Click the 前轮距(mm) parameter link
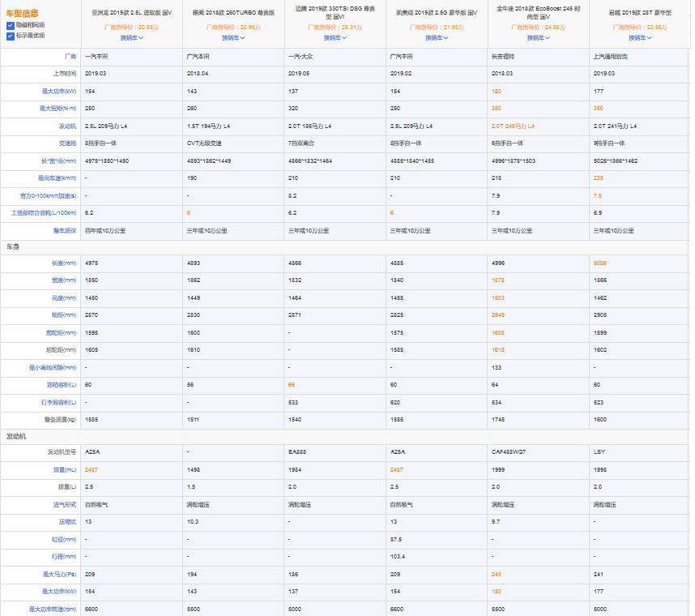695x616 pixels. (62, 333)
